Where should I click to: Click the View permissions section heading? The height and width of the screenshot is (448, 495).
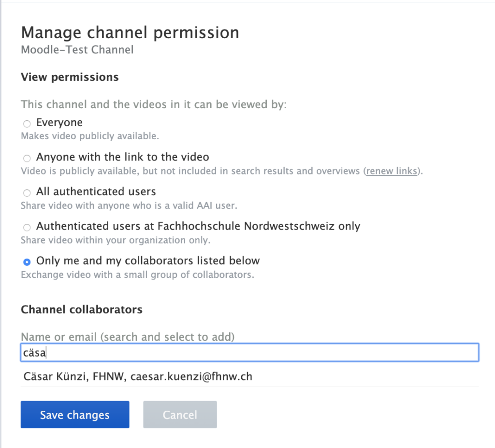coord(70,77)
